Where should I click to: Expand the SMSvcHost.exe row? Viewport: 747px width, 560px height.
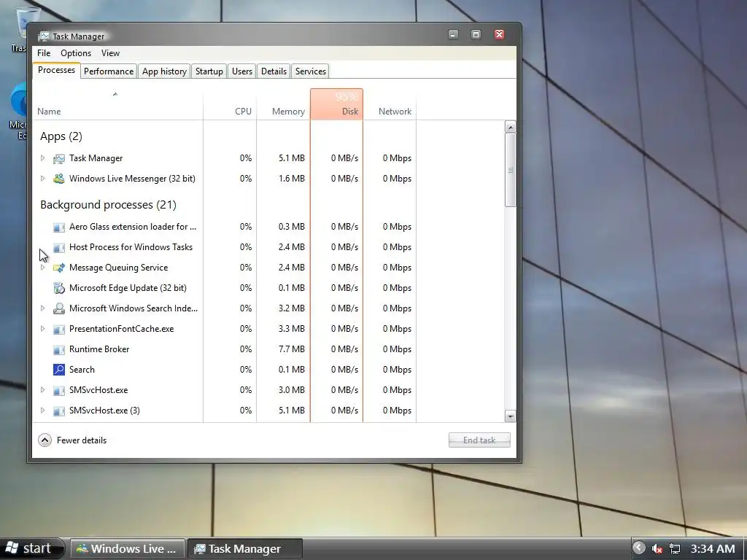pos(42,390)
